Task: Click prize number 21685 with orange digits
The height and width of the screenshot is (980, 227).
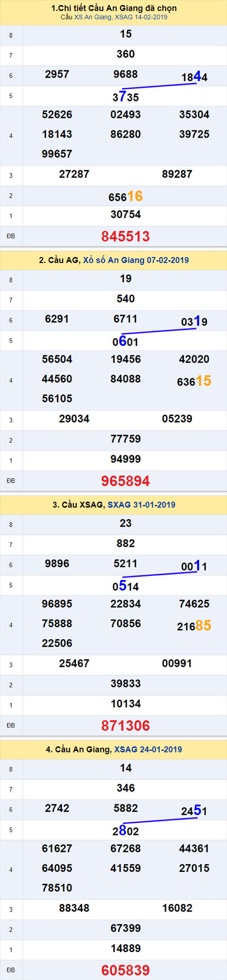Action: coord(194,625)
